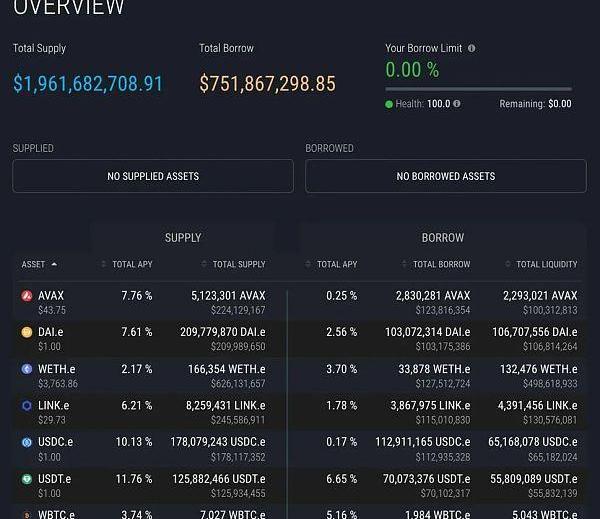The image size is (600, 519).
Task: Click the No Borrowed Assets box
Action: (x=445, y=176)
